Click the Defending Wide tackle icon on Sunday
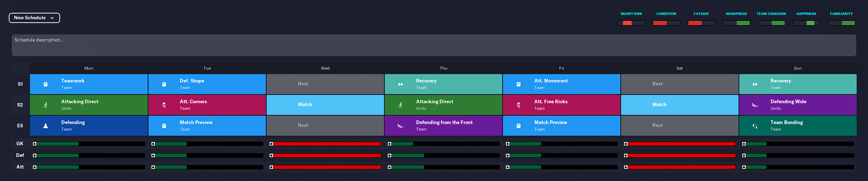The height and width of the screenshot is (181, 868). point(755,105)
